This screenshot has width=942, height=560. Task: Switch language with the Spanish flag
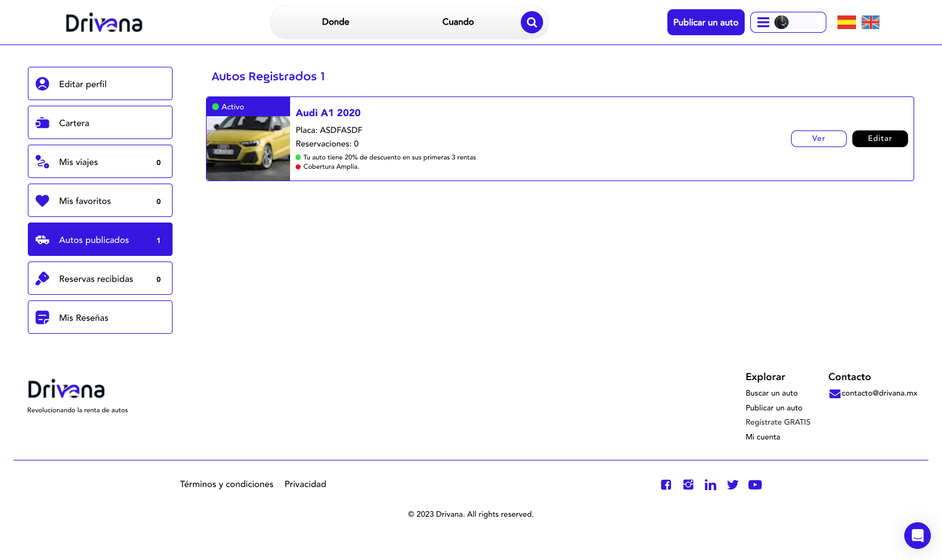tap(846, 22)
